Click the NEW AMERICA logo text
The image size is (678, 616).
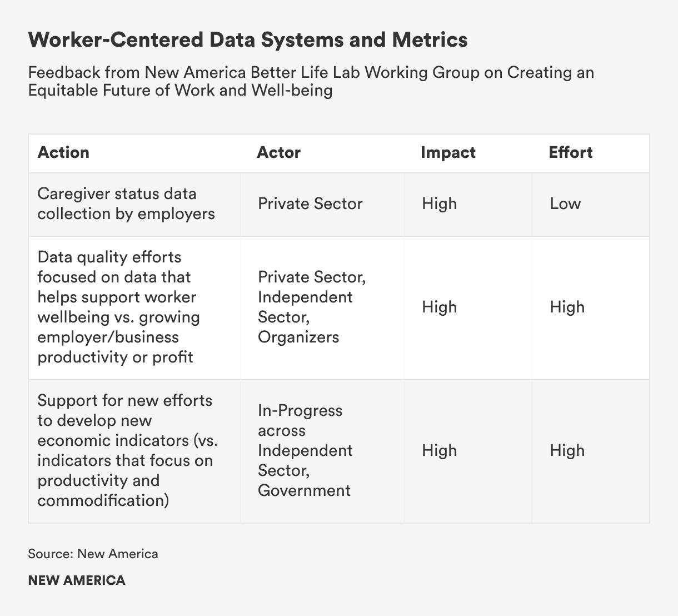tap(77, 580)
